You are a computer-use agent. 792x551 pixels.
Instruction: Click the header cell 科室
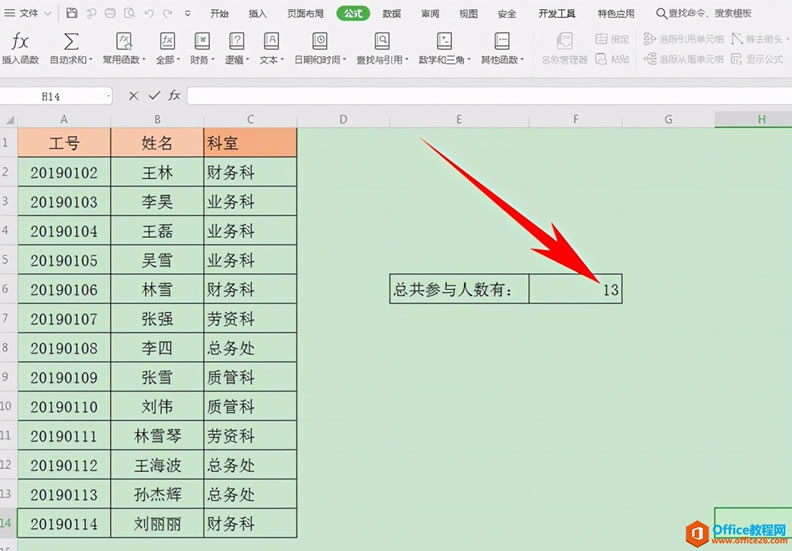click(x=250, y=142)
